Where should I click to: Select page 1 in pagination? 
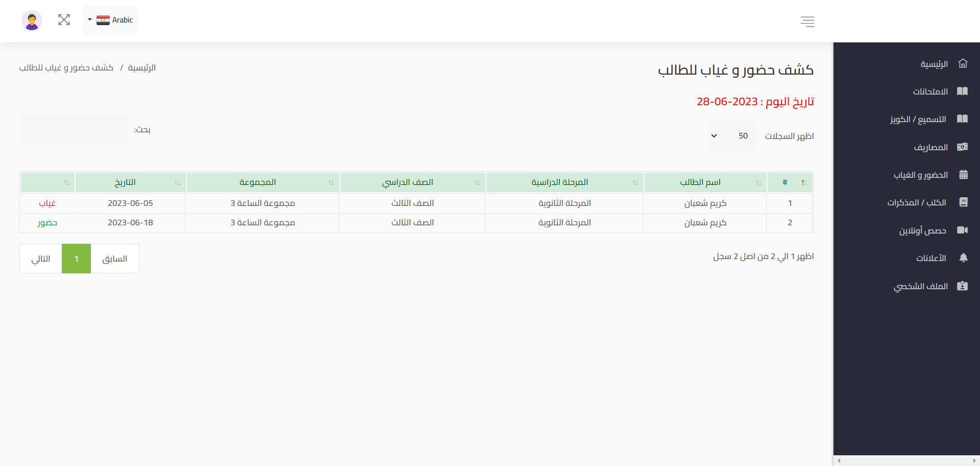[76, 259]
